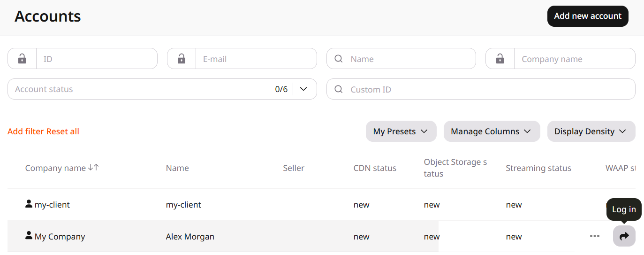Focus the E-mail input field
Viewport: 644px width, 255px height.
tap(256, 59)
